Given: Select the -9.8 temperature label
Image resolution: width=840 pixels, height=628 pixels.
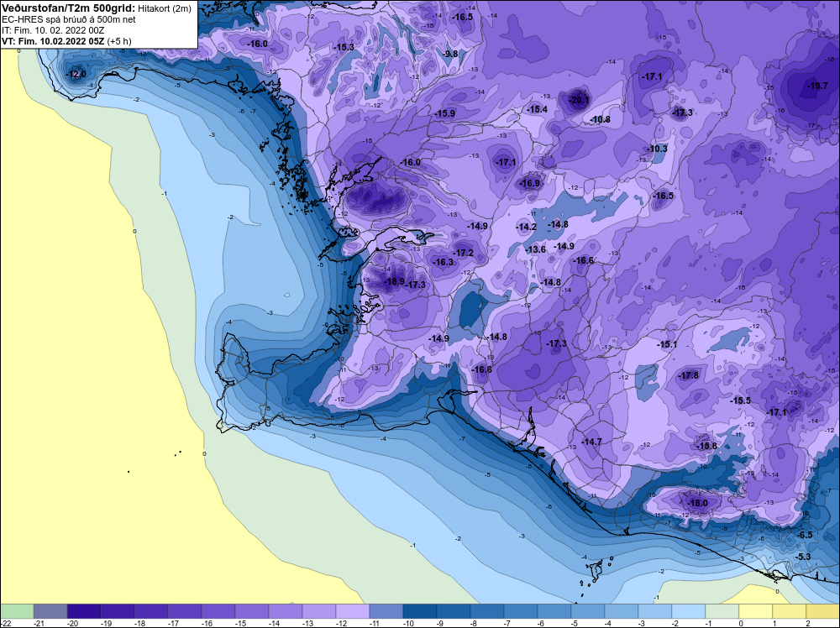Looking at the screenshot, I should coord(450,54).
